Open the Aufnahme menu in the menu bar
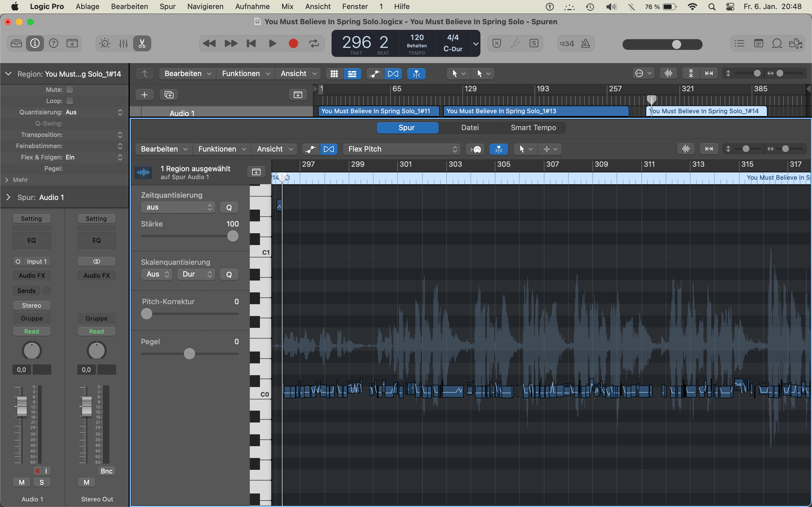 [252, 6]
